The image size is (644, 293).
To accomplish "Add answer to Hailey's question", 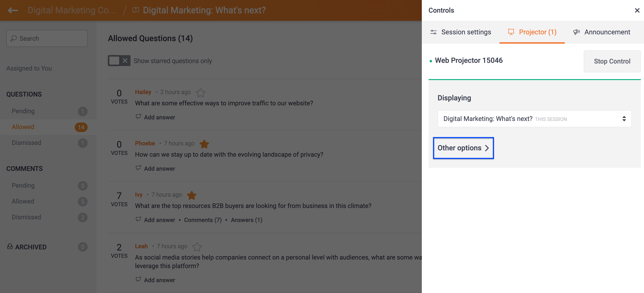I will tap(159, 117).
